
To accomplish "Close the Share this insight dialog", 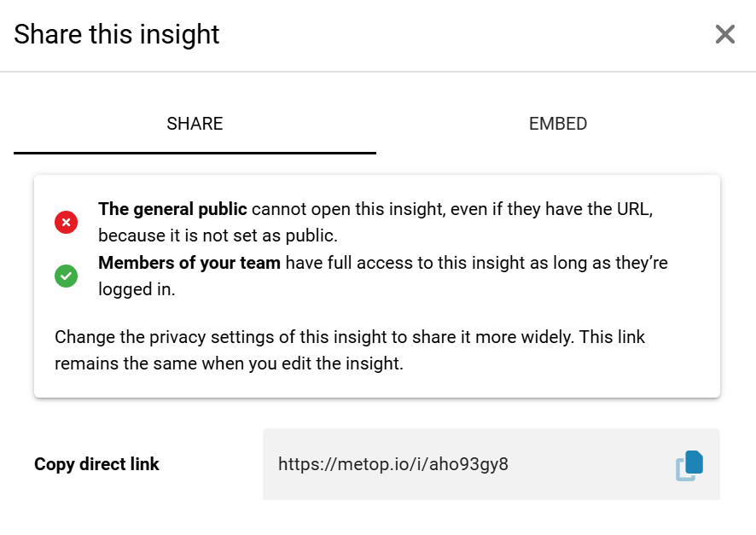I will point(724,34).
